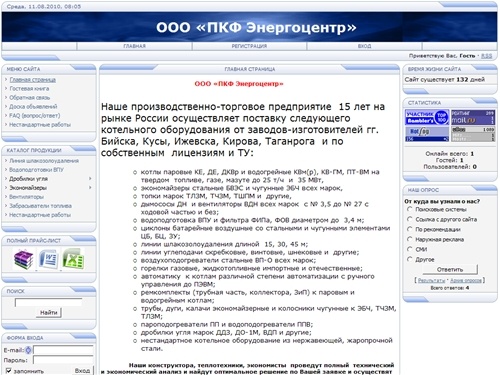The width and height of the screenshot is (500, 375).
Task: Click the Вход login button
Action: point(82,371)
